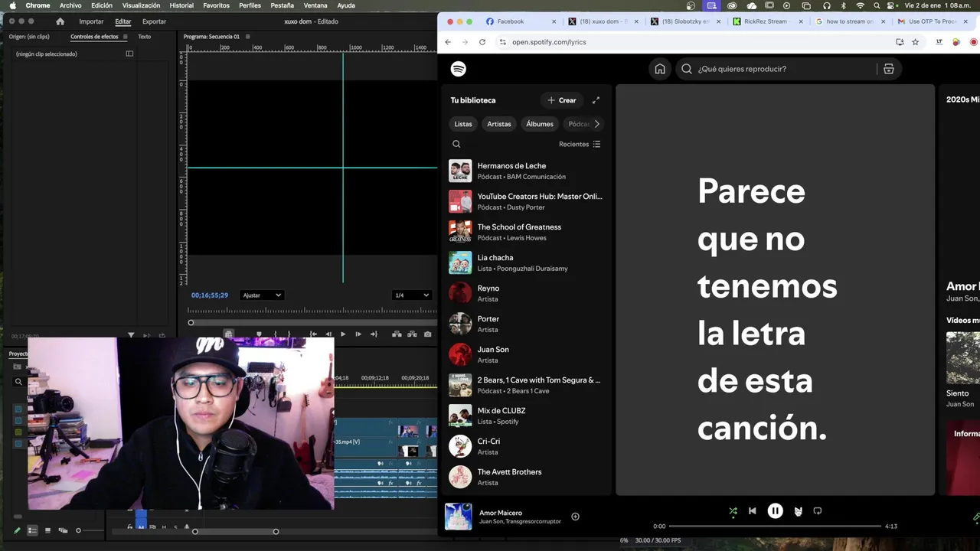Screen dimensions: 980x551
Task: Open The Avett Brothers artist
Action: pyautogui.click(x=525, y=477)
